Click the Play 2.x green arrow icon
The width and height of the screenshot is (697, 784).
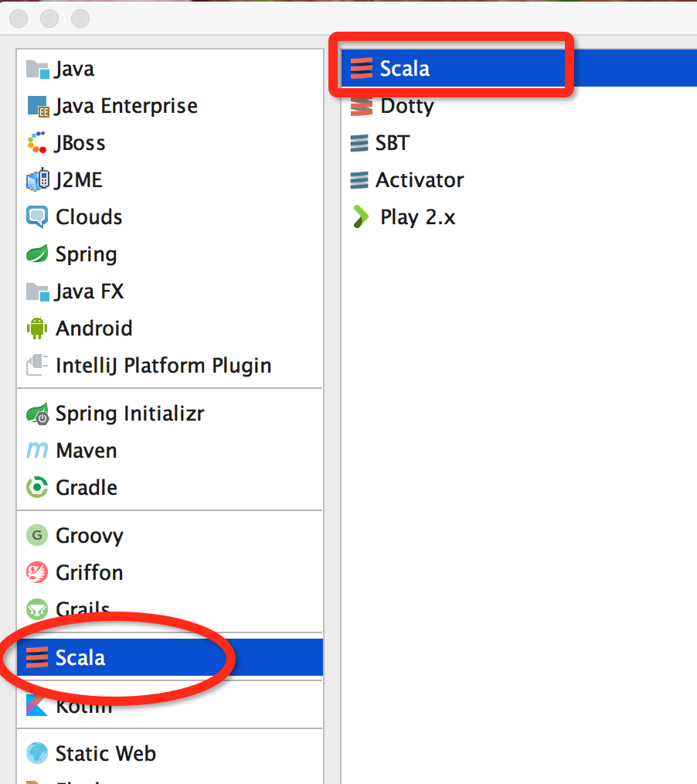(x=359, y=217)
